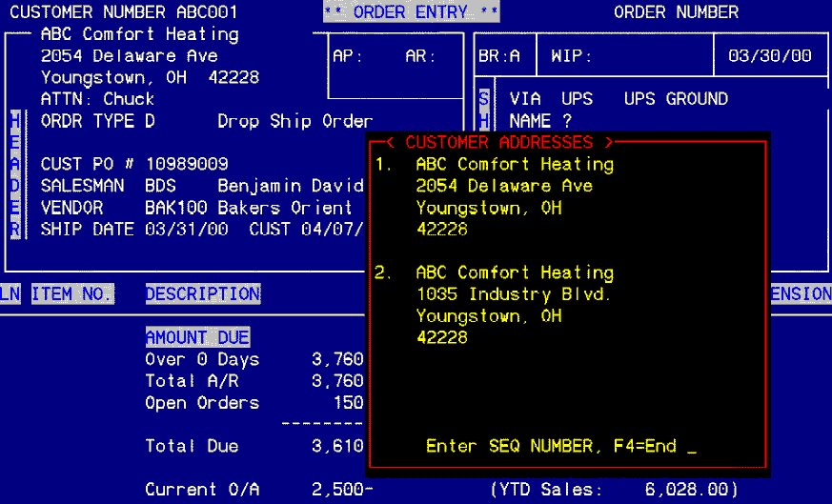The height and width of the screenshot is (504, 832).
Task: Click the CUST PO # 10989009 value
Action: coord(187,164)
